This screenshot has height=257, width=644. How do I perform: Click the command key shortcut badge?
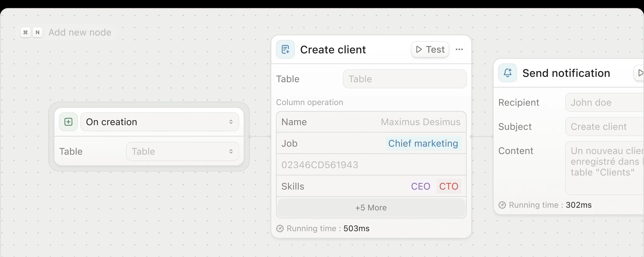pyautogui.click(x=25, y=32)
